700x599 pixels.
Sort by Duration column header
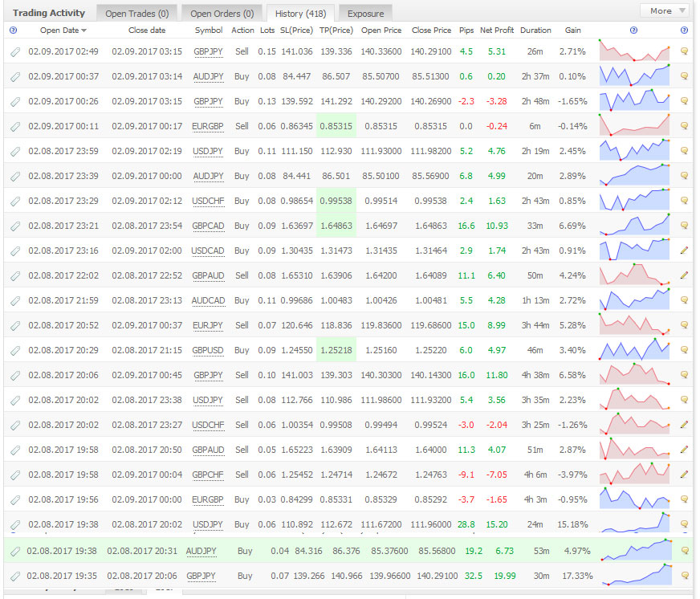(535, 30)
